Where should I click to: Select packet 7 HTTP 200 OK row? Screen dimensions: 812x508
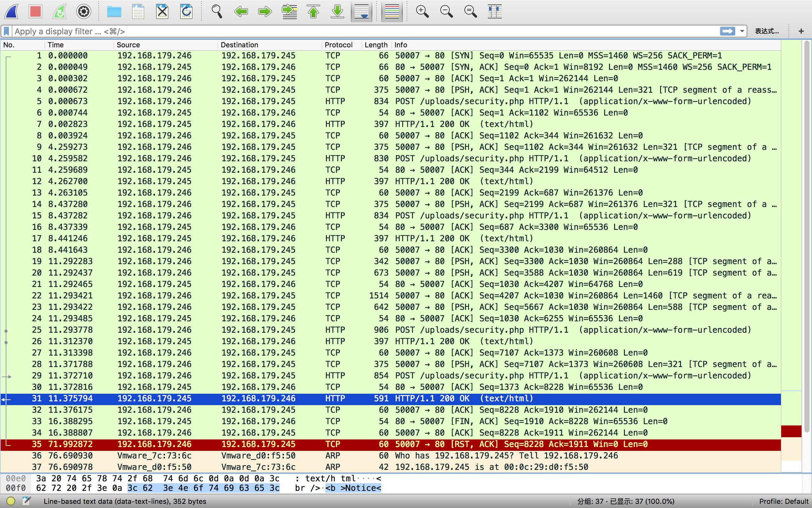390,124
